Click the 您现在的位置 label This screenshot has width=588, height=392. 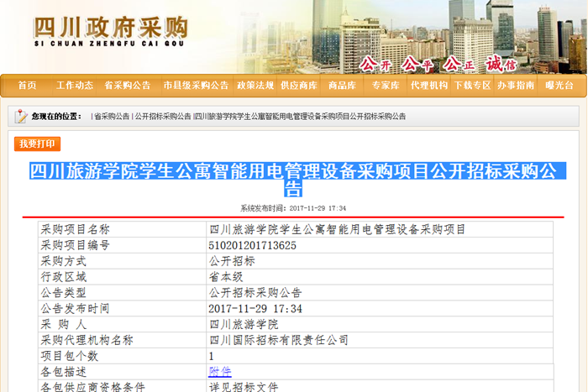(x=56, y=117)
